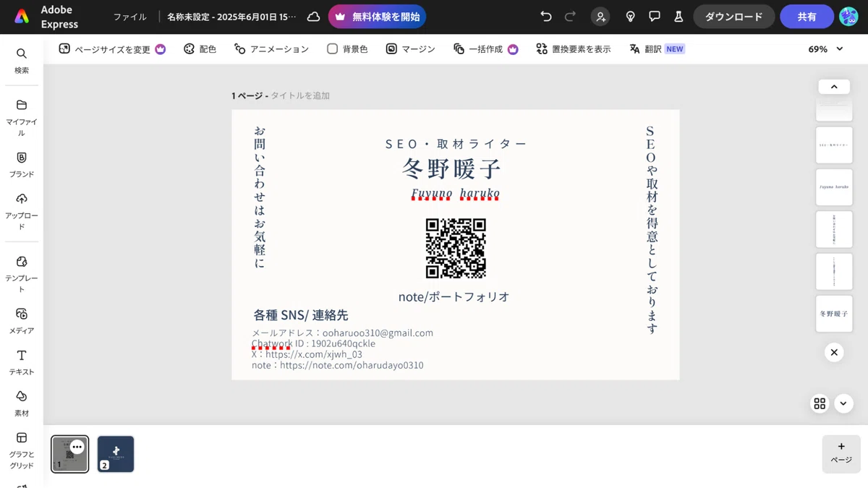Open the メディア panel

pos(22,320)
